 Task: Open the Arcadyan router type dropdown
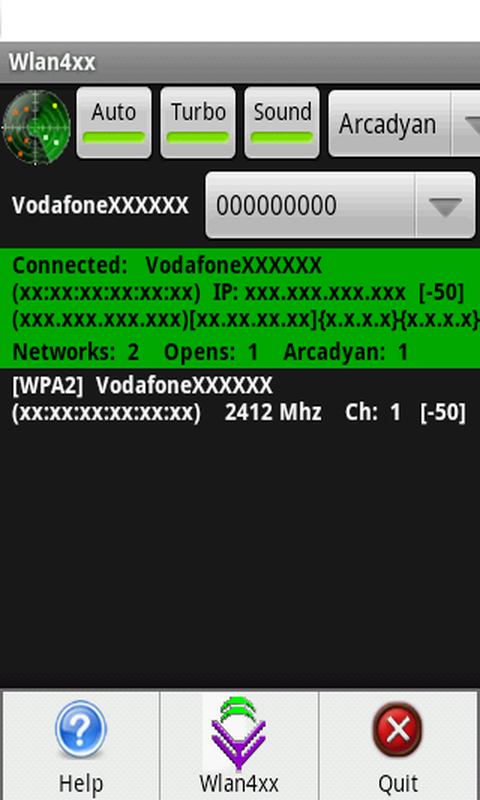(x=404, y=123)
